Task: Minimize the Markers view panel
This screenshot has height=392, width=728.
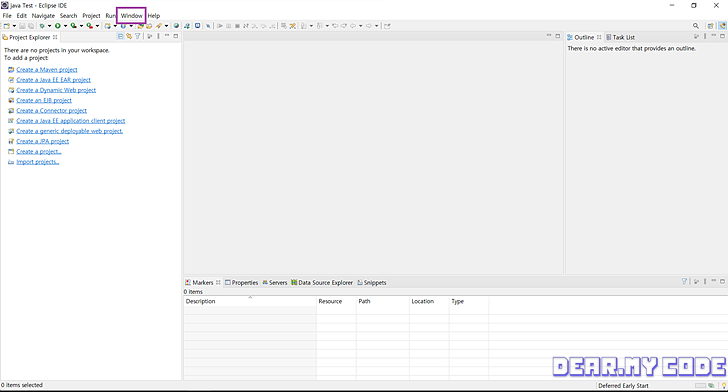Action: pyautogui.click(x=714, y=281)
